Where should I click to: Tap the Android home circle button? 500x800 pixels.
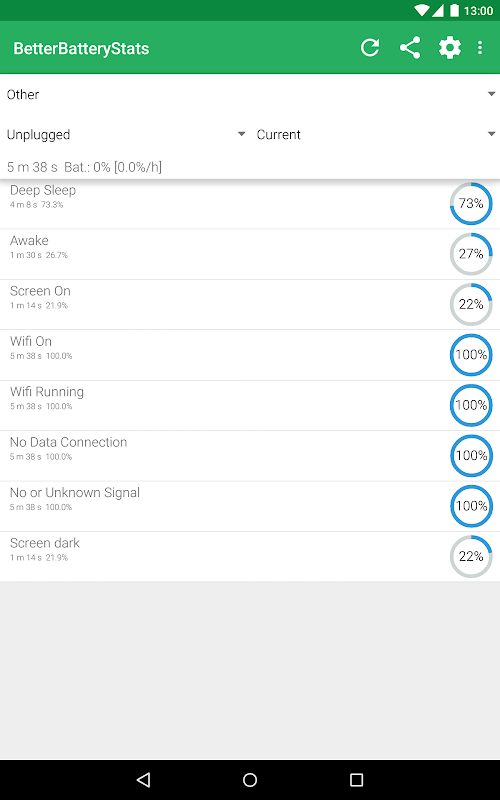(250, 780)
